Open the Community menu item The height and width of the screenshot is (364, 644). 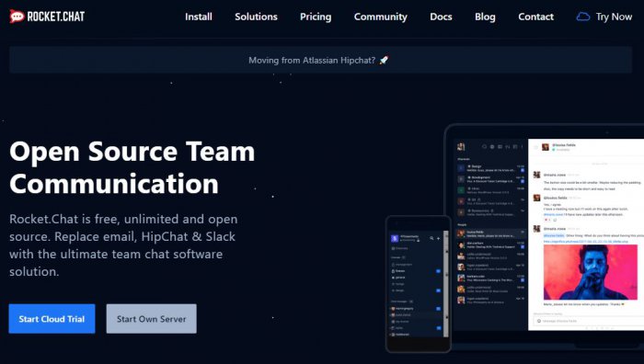[x=380, y=17]
